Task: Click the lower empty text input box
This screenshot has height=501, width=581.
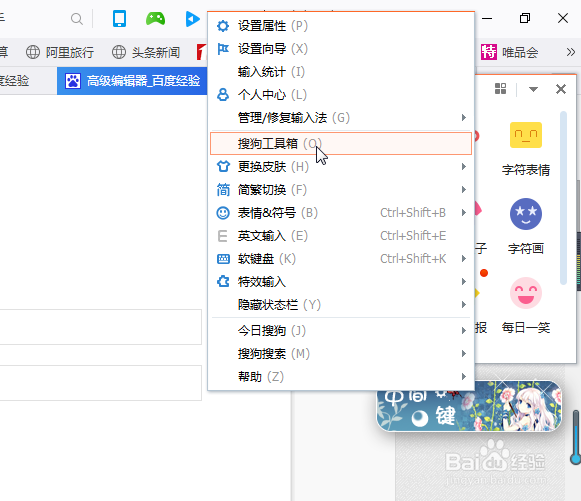Action: [x=100, y=383]
